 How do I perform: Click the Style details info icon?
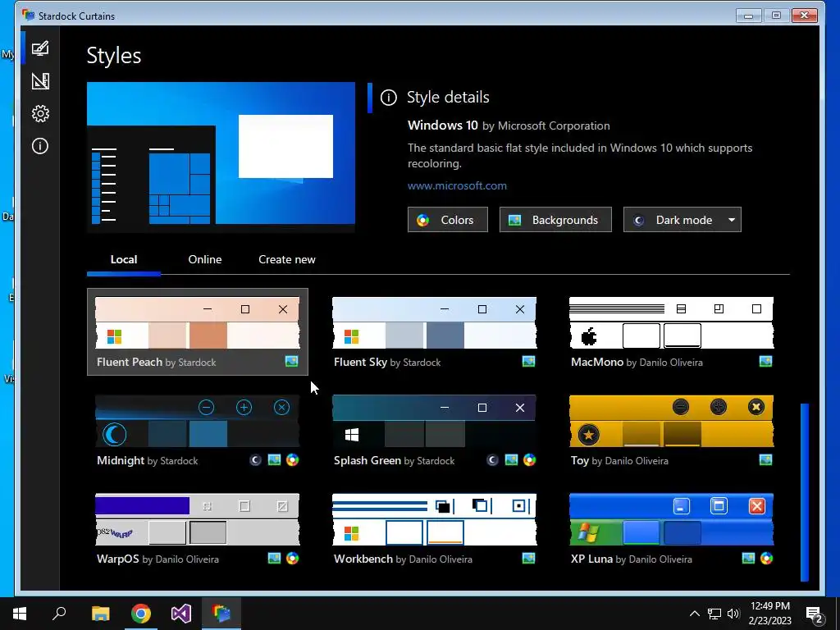[x=388, y=98]
